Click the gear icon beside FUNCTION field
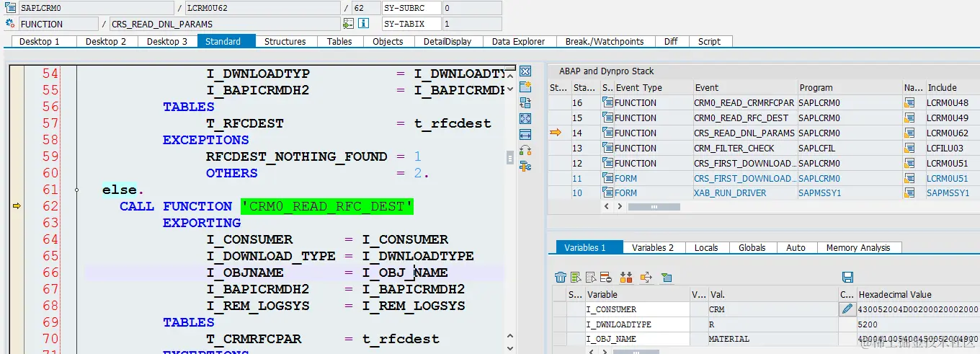980x354 pixels. tap(10, 24)
